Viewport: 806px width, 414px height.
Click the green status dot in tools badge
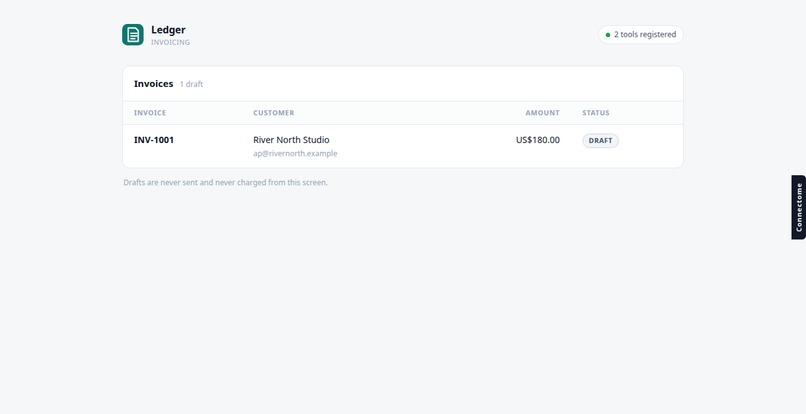click(608, 35)
